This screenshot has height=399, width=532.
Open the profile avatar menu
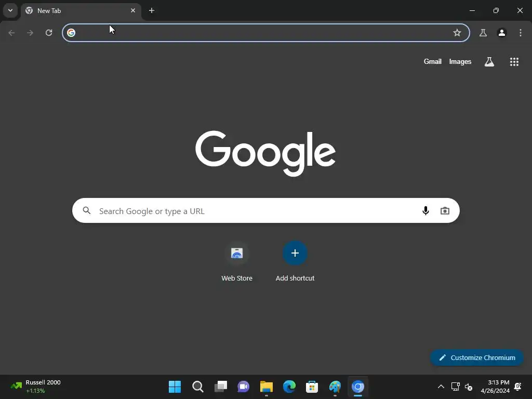coord(502,33)
